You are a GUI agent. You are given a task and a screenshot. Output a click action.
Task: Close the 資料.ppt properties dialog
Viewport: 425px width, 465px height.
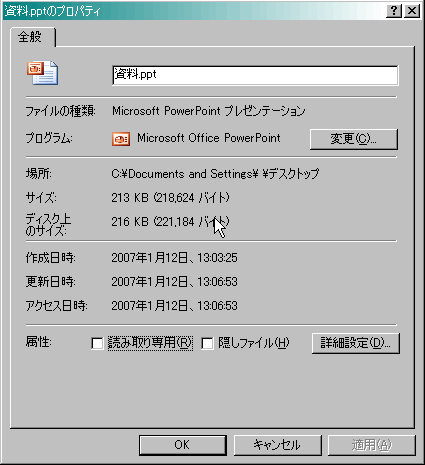coord(412,11)
